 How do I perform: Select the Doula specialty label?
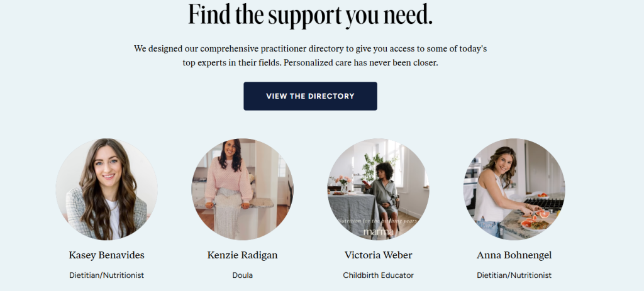242,275
